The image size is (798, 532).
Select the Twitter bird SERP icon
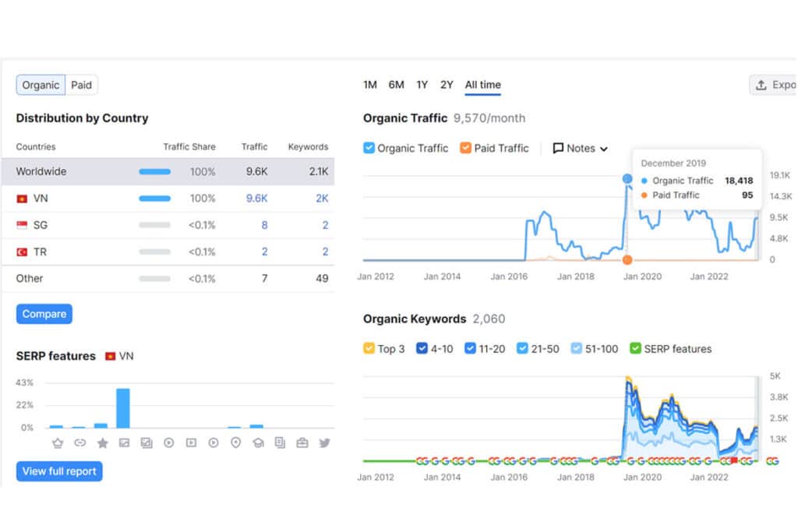click(324, 443)
